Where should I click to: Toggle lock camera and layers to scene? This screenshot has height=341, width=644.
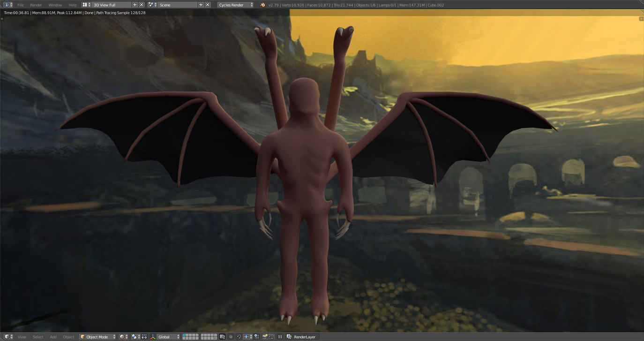(222, 337)
